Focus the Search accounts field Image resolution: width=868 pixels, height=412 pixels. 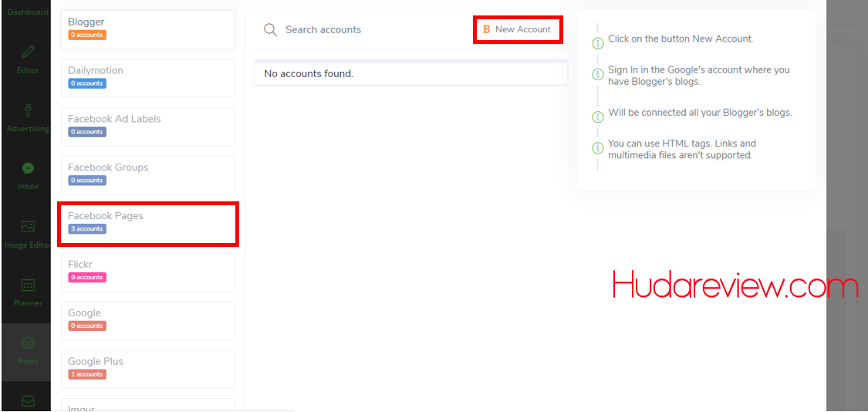click(370, 30)
